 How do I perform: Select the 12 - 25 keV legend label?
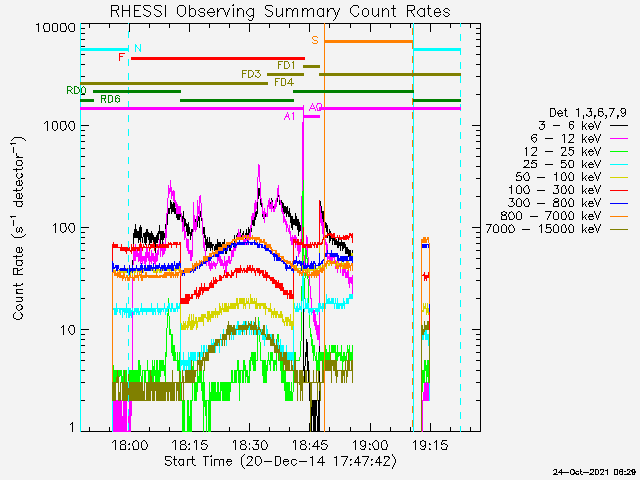[562, 151]
